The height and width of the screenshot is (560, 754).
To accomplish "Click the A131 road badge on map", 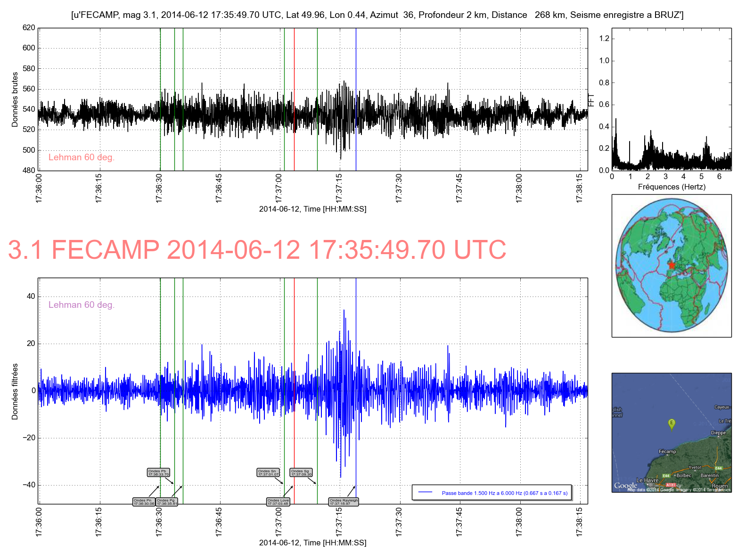I will coord(671,485).
